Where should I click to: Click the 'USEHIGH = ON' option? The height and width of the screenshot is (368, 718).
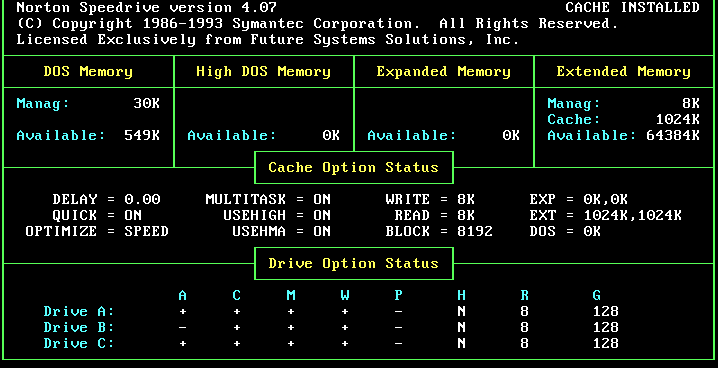pos(277,216)
